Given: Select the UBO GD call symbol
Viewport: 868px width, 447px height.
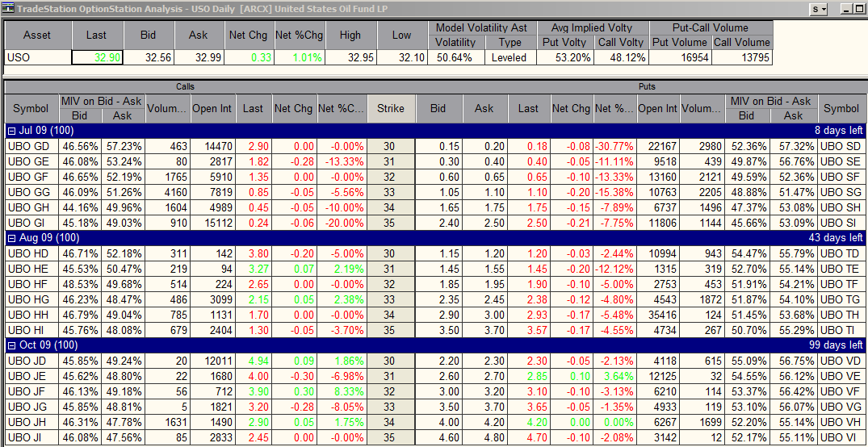Looking at the screenshot, I should coord(31,146).
